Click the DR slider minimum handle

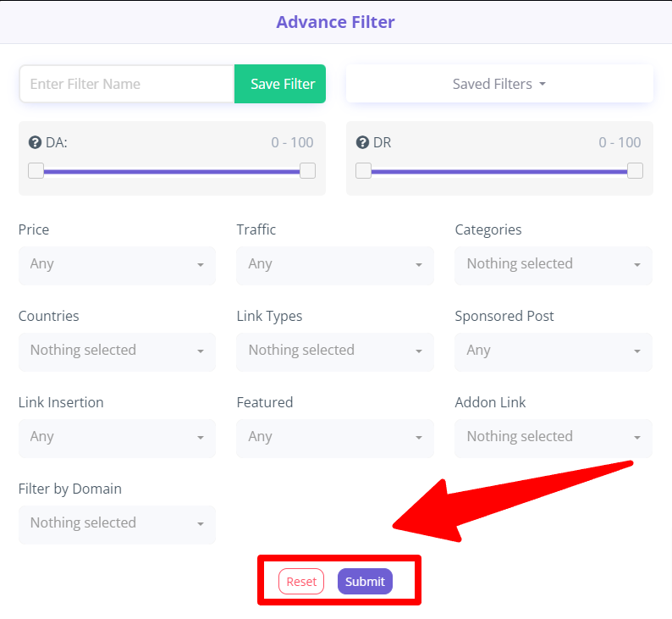[363, 170]
